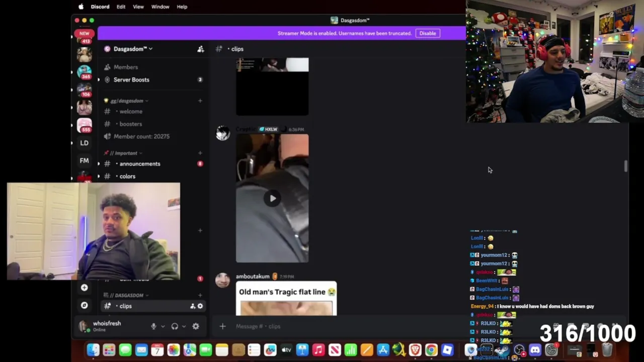Open the Apple menu
Image resolution: width=644 pixels, height=362 pixels.
(x=81, y=7)
